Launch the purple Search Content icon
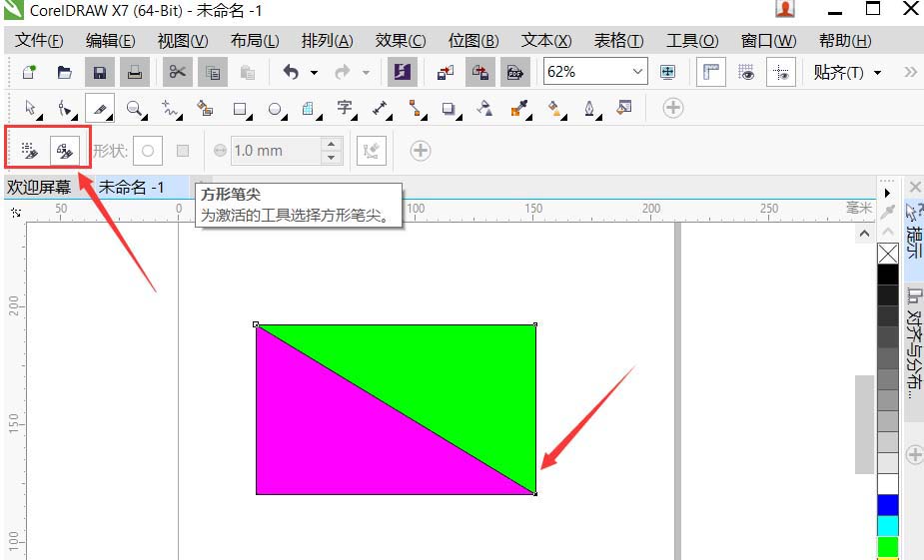The width and height of the screenshot is (924, 560). [403, 73]
